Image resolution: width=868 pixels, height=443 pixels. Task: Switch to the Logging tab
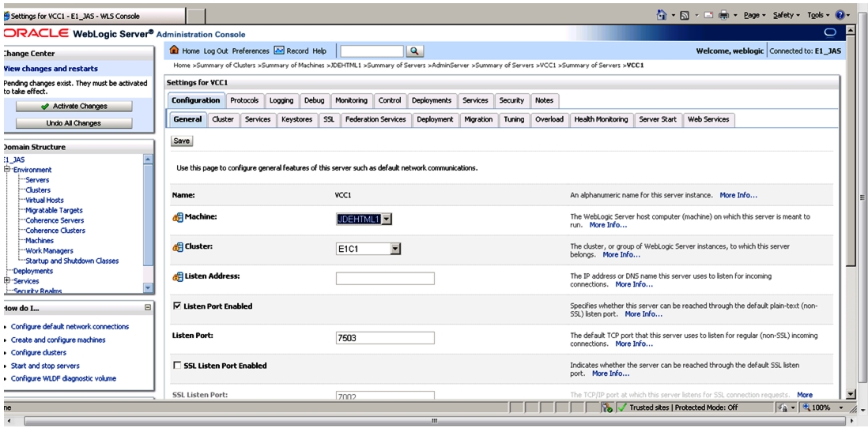point(281,100)
